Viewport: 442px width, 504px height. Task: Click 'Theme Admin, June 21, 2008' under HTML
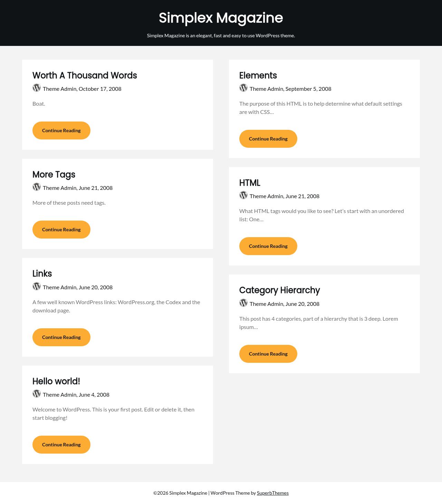pos(285,196)
